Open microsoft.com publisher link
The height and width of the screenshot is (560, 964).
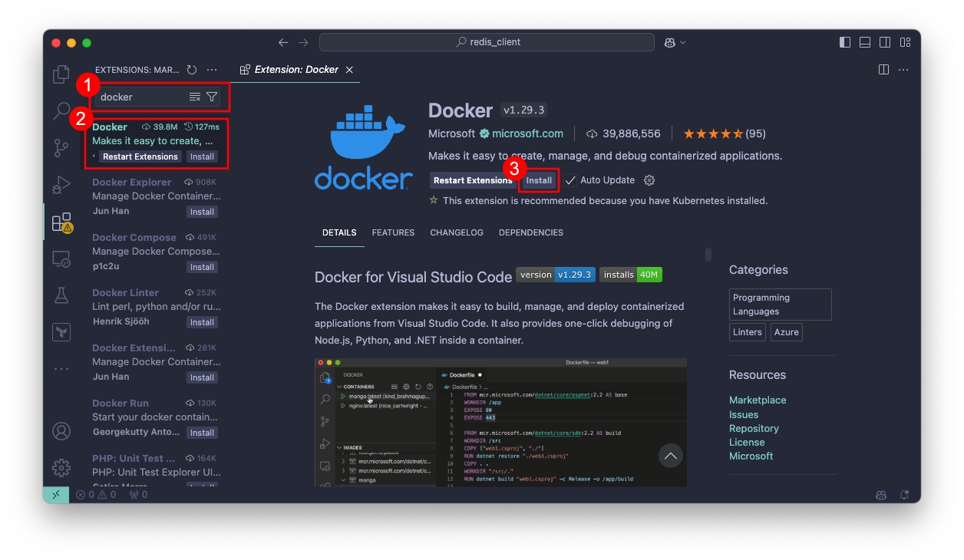click(x=527, y=133)
